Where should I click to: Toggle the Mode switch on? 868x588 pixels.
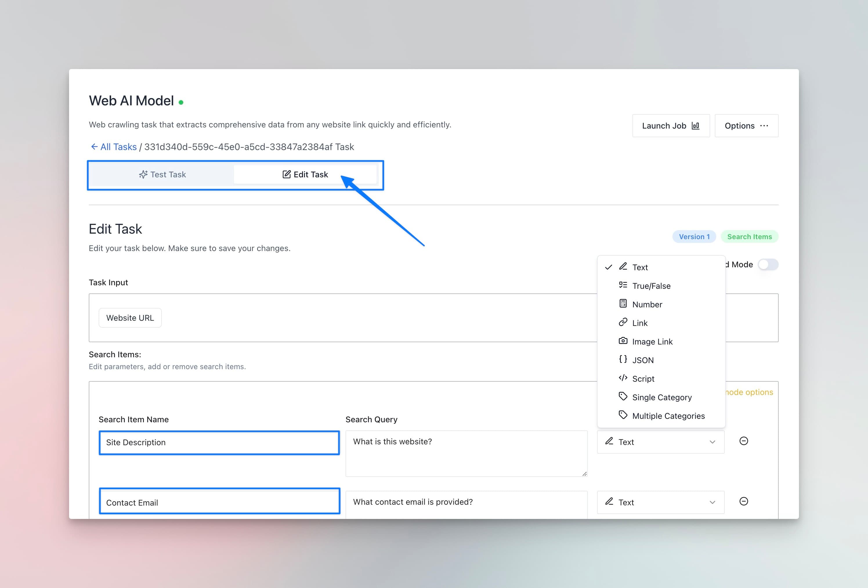pos(768,264)
